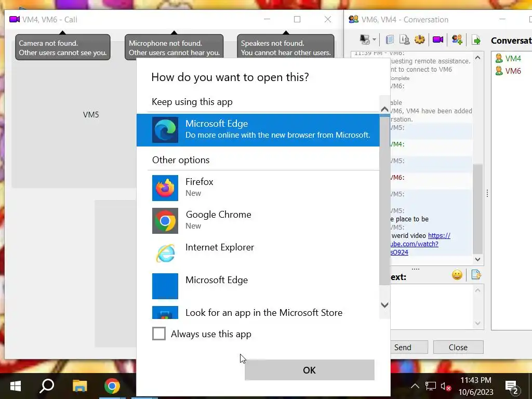Click the Speakers not found tooltip

tap(286, 47)
